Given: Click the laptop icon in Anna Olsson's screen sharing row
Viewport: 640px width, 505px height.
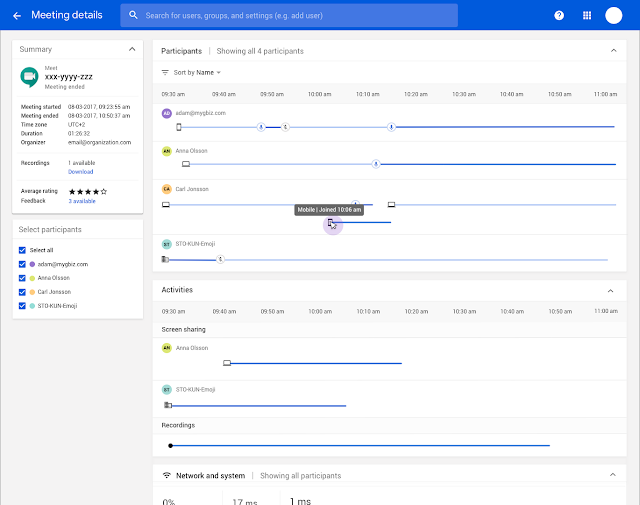Looking at the screenshot, I should [227, 363].
